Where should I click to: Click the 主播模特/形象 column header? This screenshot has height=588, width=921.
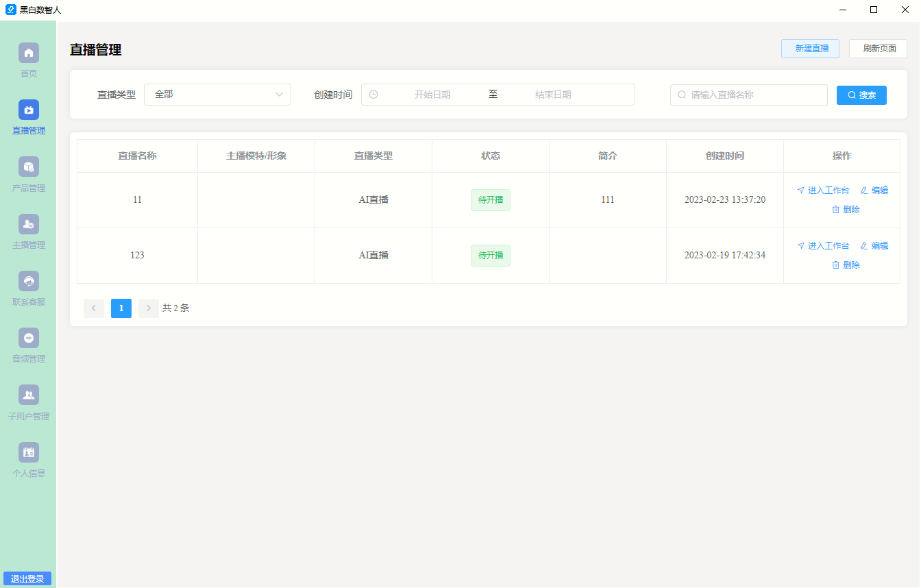[x=256, y=156]
